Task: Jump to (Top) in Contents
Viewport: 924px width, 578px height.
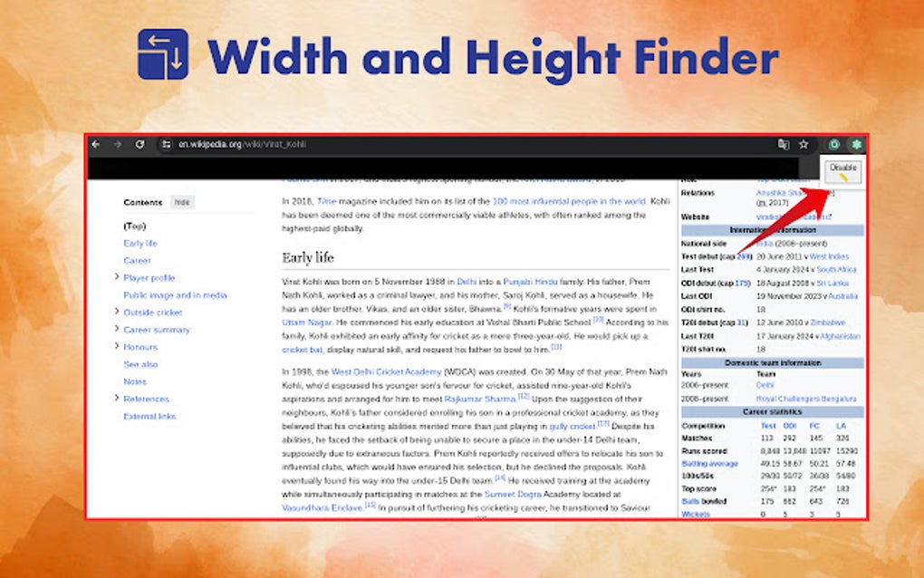Action: point(134,226)
